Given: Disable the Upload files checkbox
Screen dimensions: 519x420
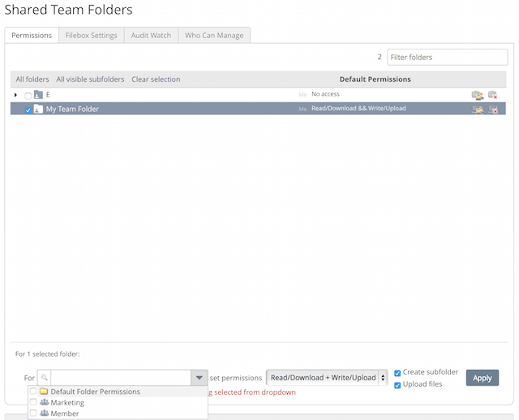Looking at the screenshot, I should point(397,384).
